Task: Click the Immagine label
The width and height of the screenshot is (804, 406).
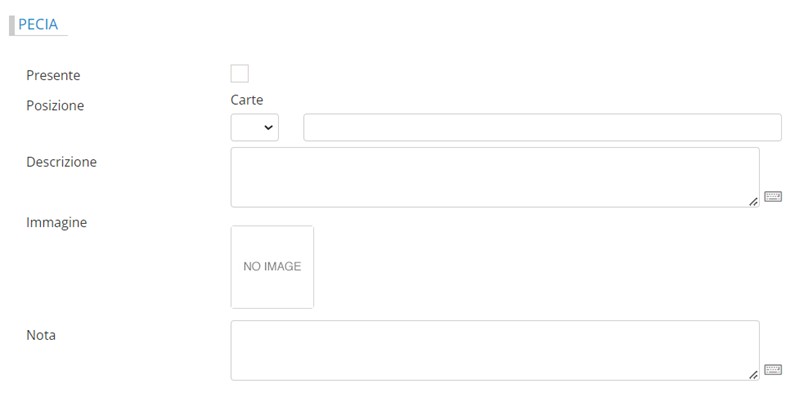Action: (56, 222)
